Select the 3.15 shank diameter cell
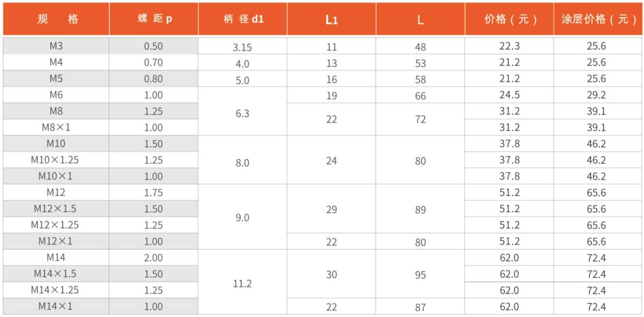 [x=242, y=47]
